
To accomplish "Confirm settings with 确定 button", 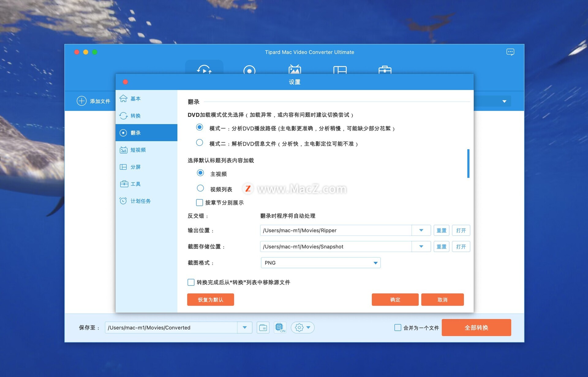I will coord(395,300).
